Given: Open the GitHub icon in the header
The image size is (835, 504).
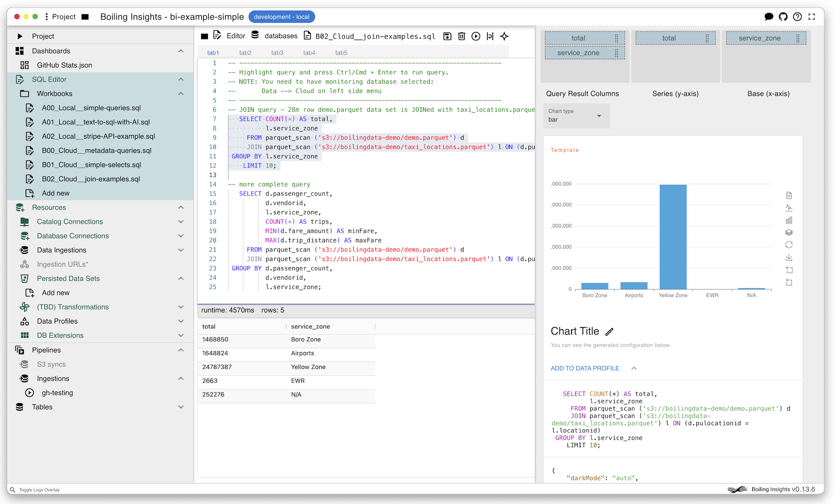Looking at the screenshot, I should (x=783, y=17).
